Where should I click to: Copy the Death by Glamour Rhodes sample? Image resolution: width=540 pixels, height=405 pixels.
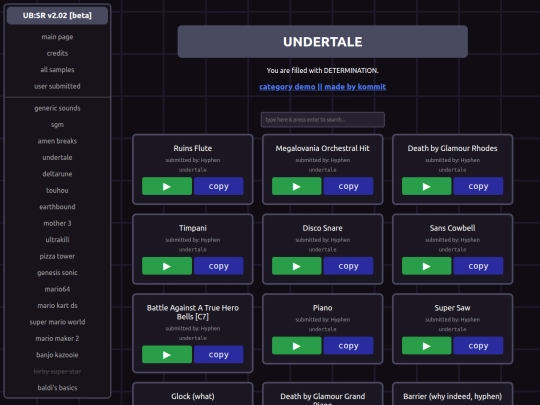(x=478, y=186)
